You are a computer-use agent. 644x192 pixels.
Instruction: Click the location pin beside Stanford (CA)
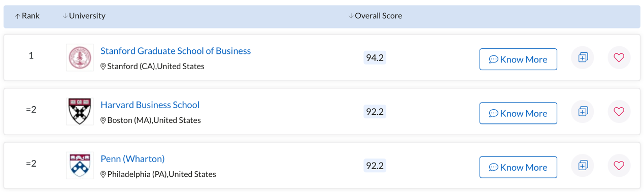point(103,67)
